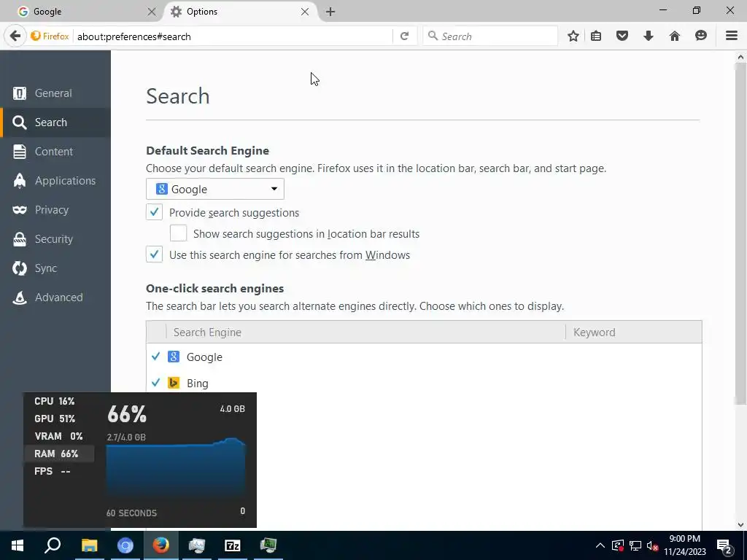Select CPU 16% in performance overlay
747x560 pixels.
click(x=59, y=401)
